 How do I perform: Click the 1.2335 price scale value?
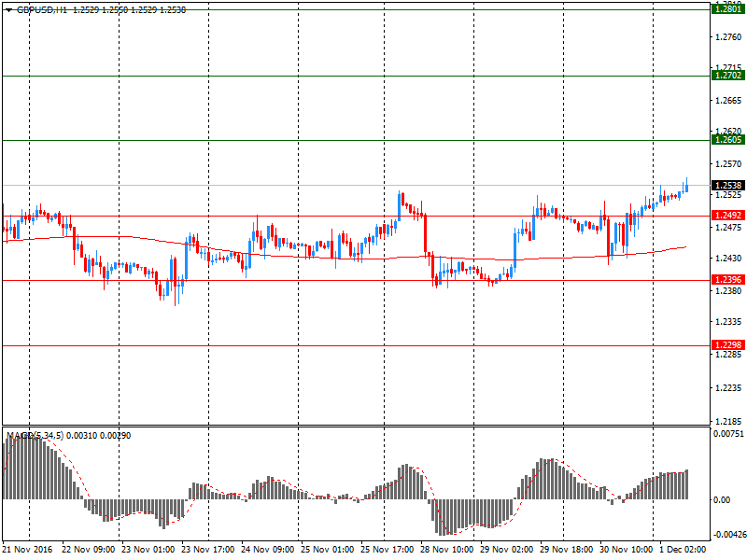tap(728, 322)
